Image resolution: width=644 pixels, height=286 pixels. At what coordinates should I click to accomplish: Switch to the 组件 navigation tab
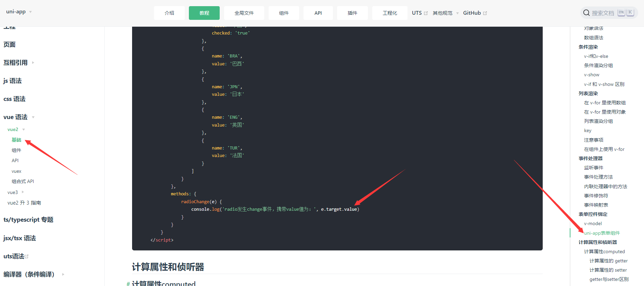point(284,13)
